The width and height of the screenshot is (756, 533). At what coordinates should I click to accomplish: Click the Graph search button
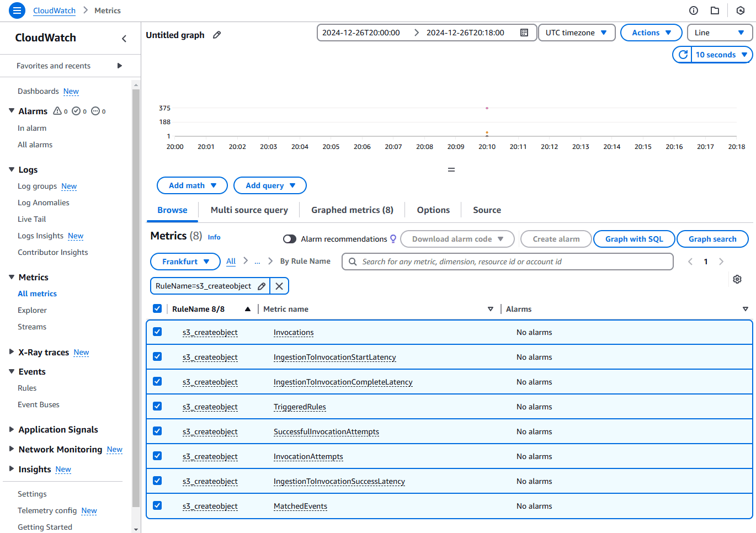pos(712,239)
